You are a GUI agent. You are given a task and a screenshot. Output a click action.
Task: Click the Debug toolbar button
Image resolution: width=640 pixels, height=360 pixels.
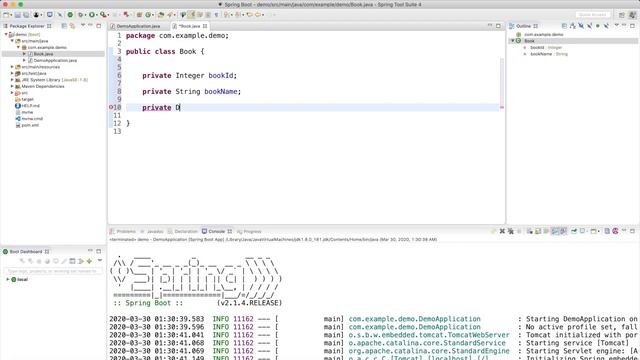tap(80, 15)
